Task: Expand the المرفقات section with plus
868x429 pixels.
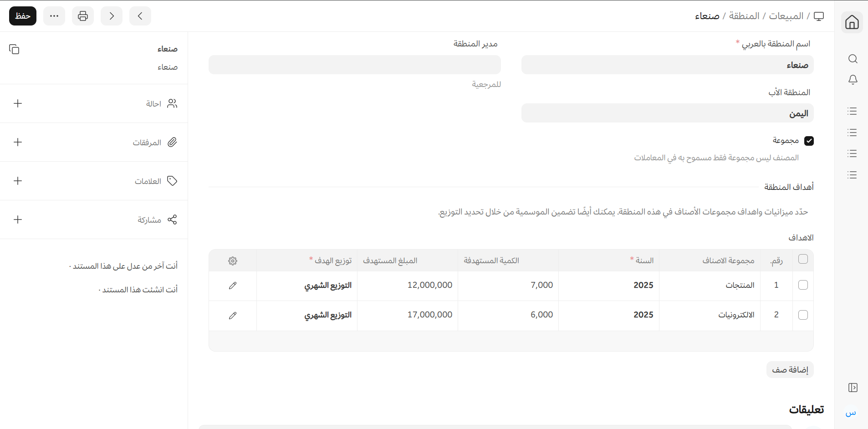Action: click(x=18, y=142)
